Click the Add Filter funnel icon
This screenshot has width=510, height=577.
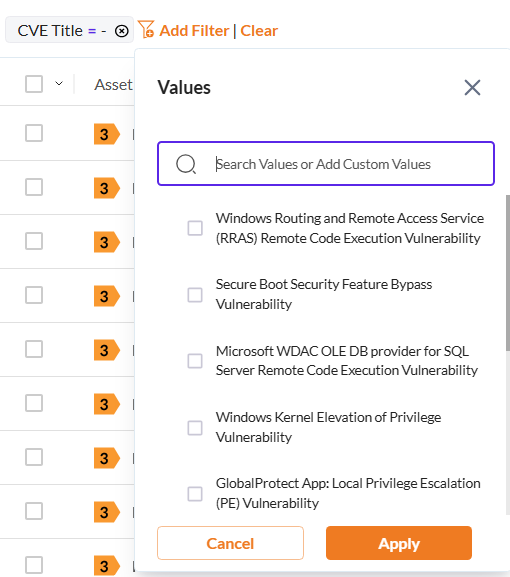[x=146, y=29]
